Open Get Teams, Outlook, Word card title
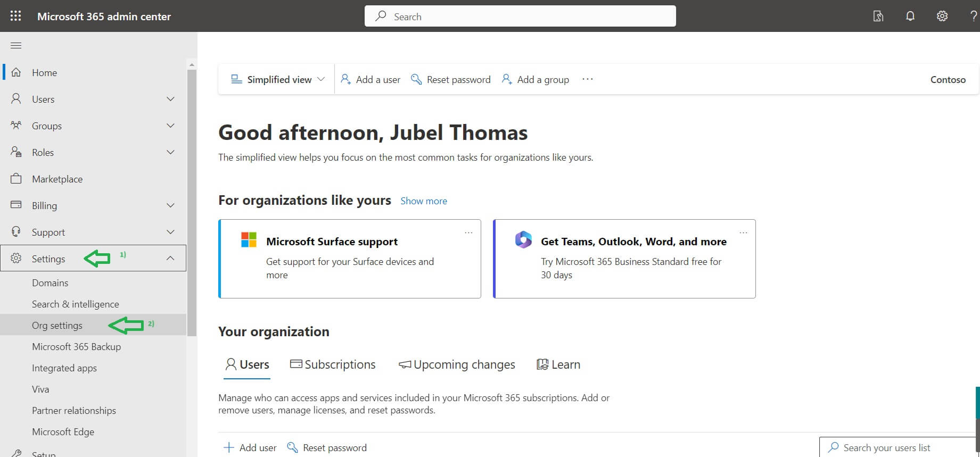This screenshot has height=457, width=980. (633, 241)
